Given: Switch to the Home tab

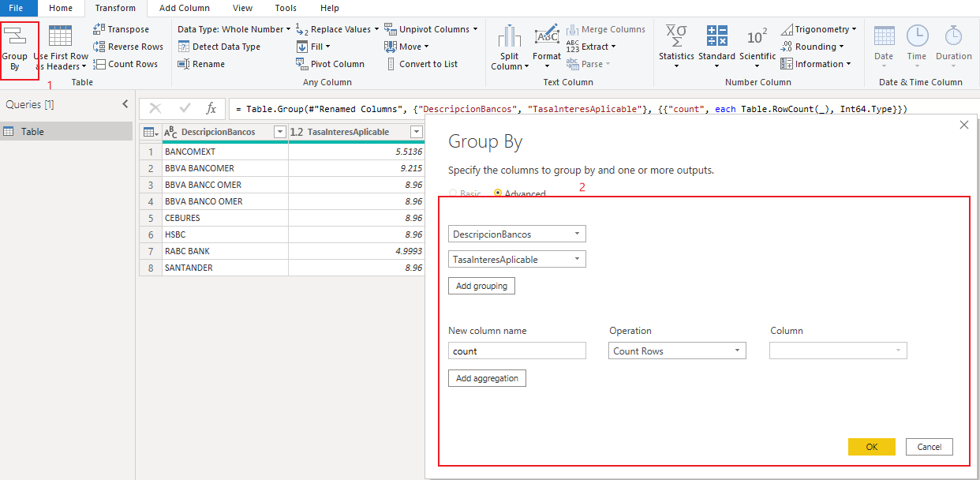Looking at the screenshot, I should [x=61, y=8].
